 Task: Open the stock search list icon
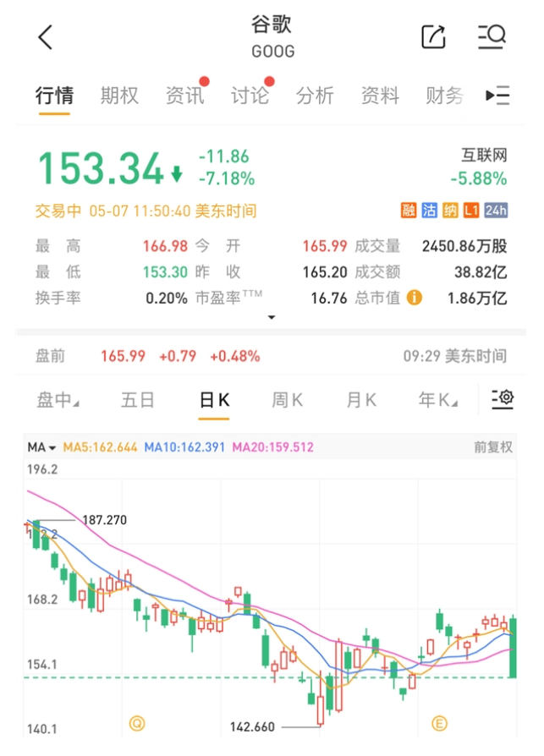[x=492, y=36]
